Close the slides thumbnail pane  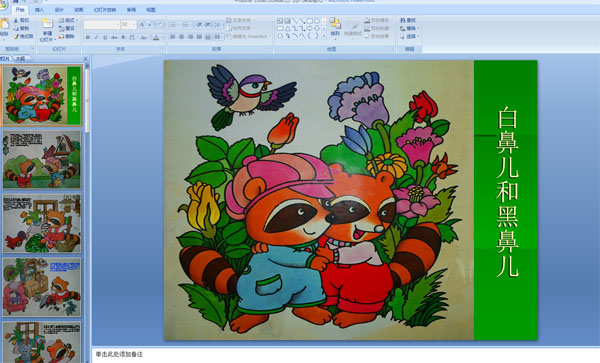(x=85, y=59)
